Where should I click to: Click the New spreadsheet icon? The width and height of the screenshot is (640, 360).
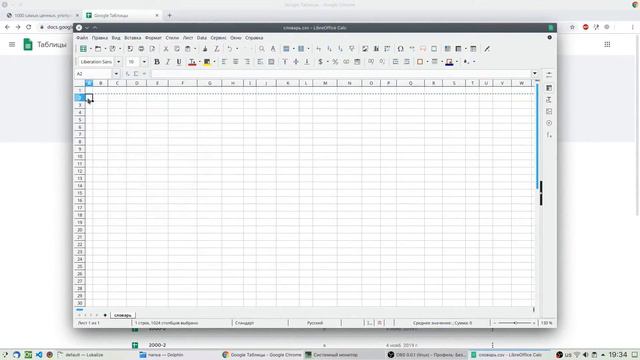click(x=83, y=49)
